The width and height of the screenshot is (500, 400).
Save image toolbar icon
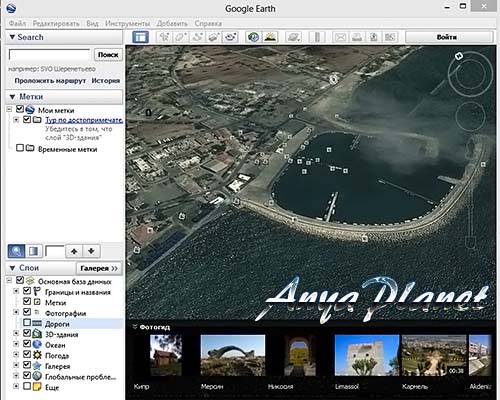pyautogui.click(x=374, y=37)
